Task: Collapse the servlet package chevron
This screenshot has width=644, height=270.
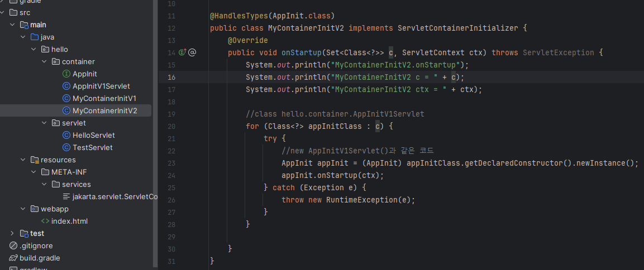Action: pos(44,123)
